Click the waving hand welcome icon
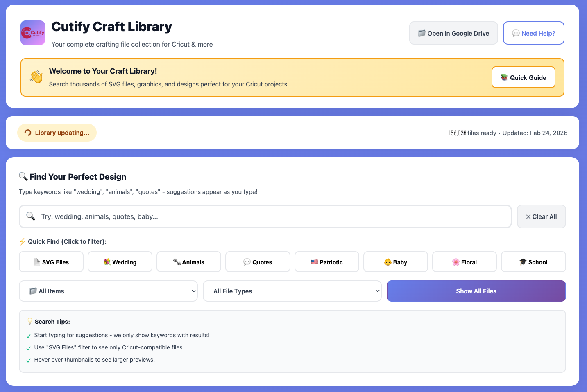587x392 pixels. (36, 77)
